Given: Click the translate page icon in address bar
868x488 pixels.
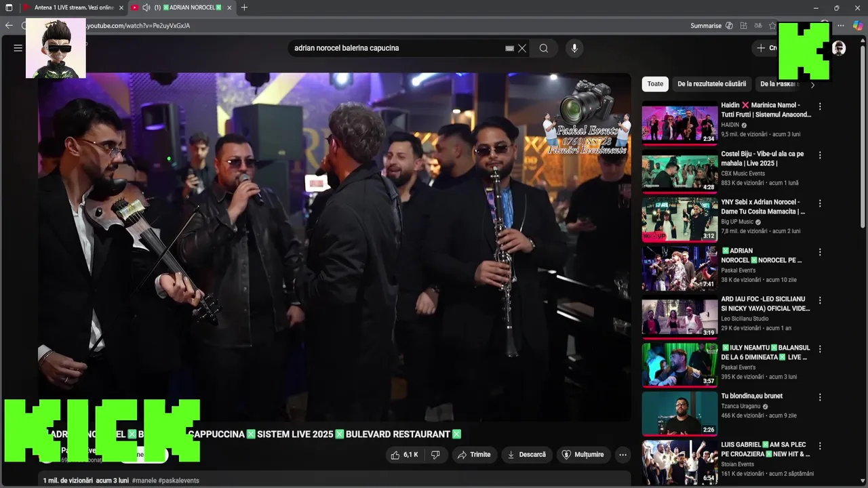Looking at the screenshot, I should coord(758,26).
